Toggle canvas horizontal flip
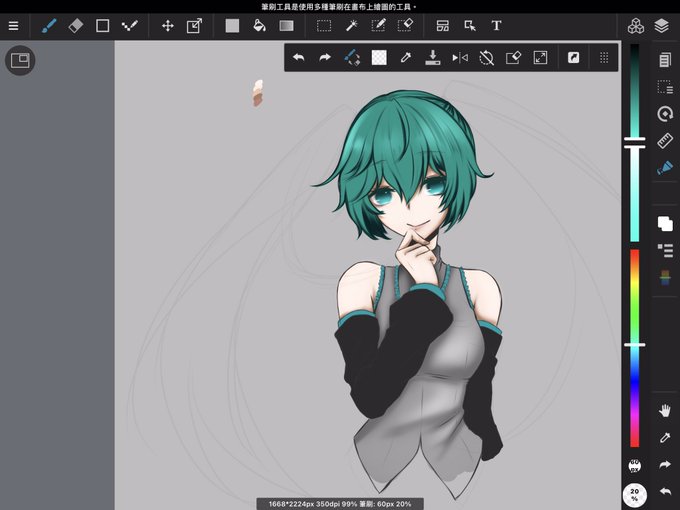Screen dimensions: 680x510 (460, 57)
